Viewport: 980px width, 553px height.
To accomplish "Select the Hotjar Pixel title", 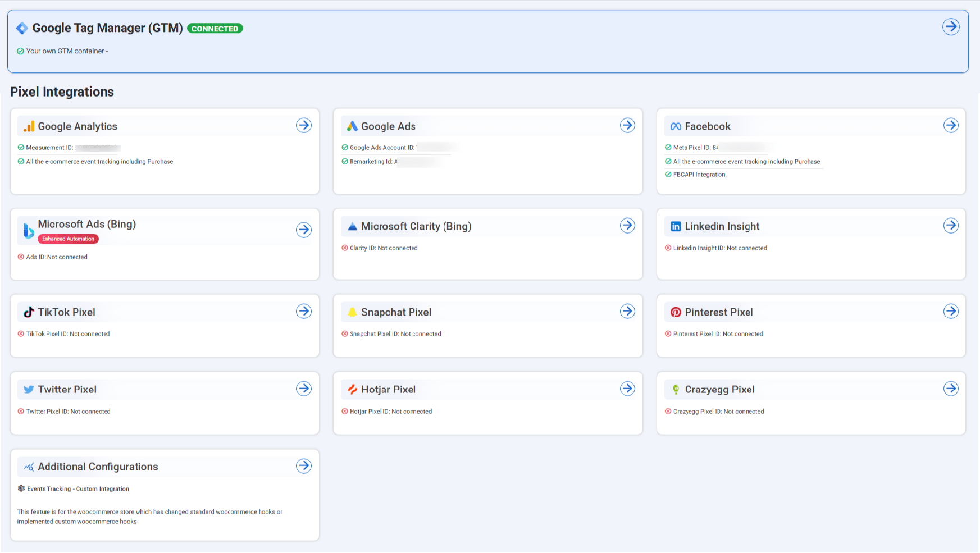I will click(x=388, y=390).
